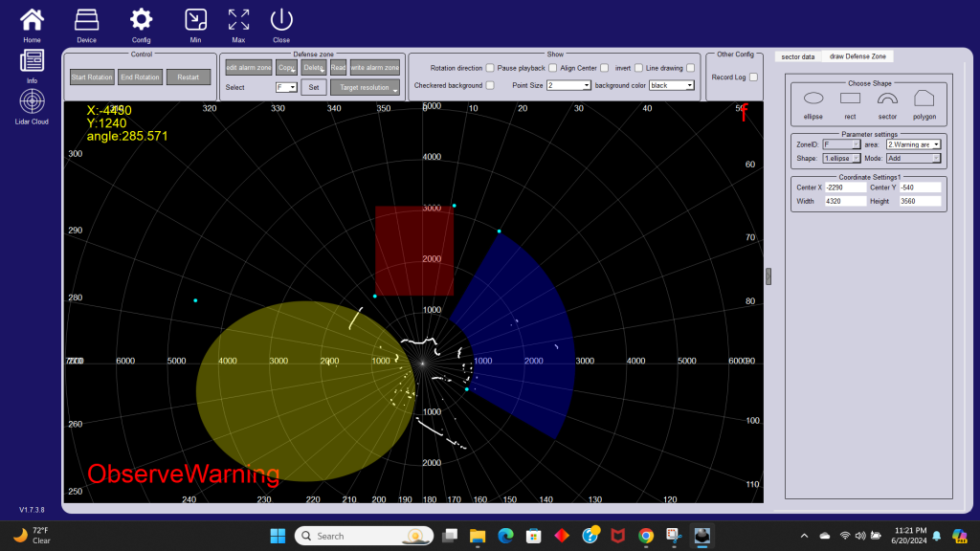
Task: Choose the rect shape tool
Action: click(x=850, y=98)
